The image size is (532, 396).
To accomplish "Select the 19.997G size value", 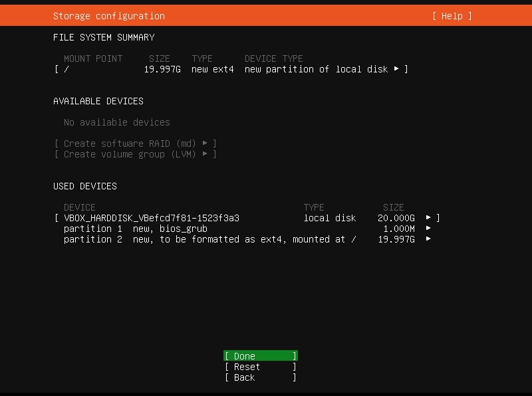I will click(162, 69).
